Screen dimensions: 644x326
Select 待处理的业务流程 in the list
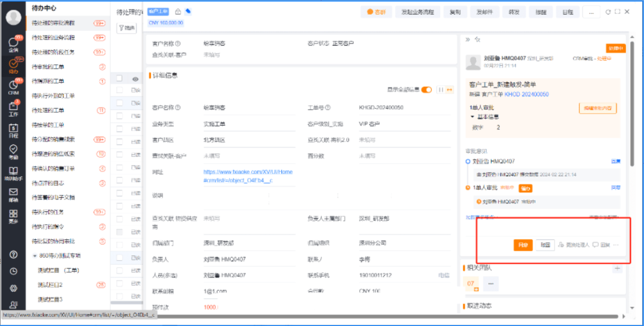pos(68,37)
